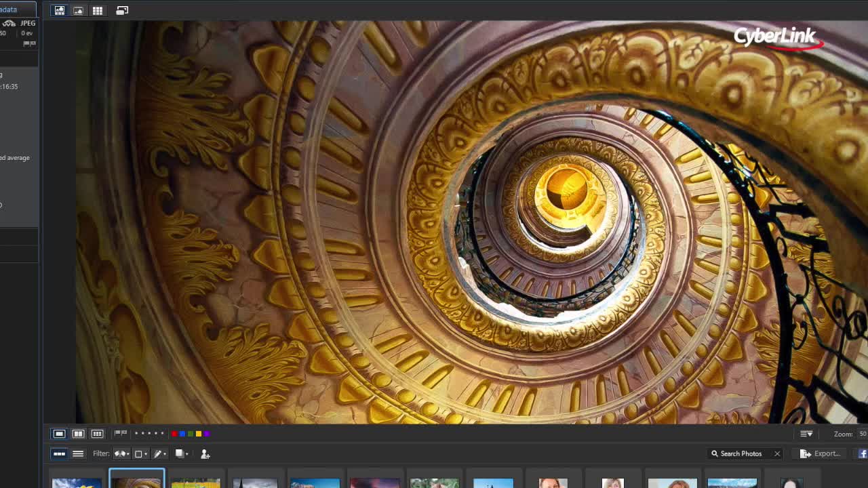868x488 pixels.
Task: Switch to viewer and browser mode
Action: pos(60,11)
